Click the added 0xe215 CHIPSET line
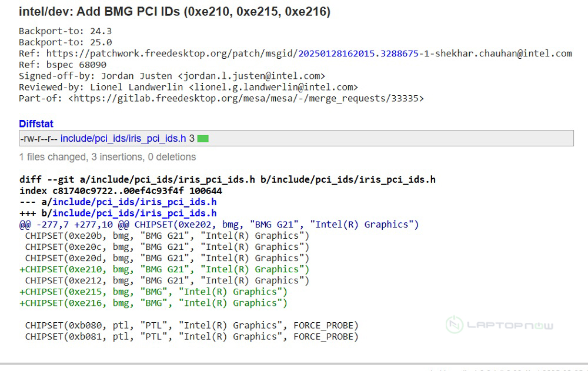 153,292
